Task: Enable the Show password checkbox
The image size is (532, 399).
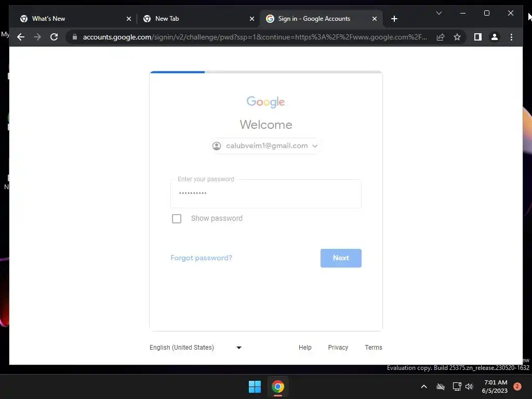Action: [177, 219]
